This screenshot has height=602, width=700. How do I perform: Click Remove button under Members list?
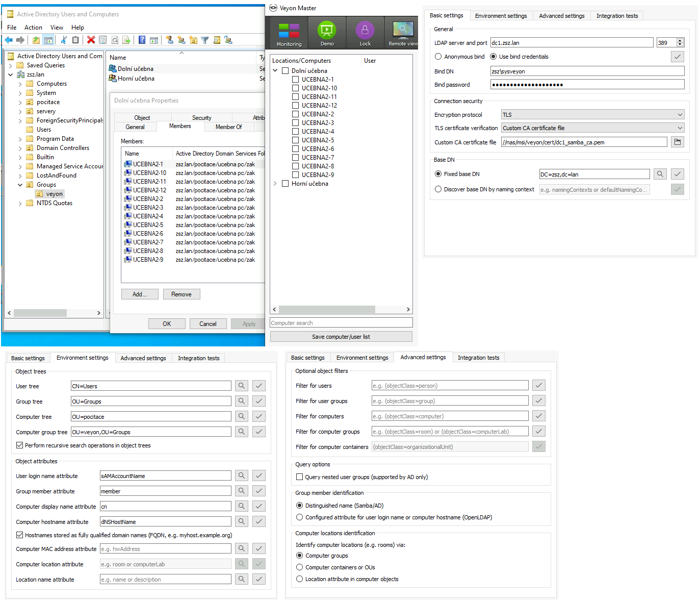click(182, 294)
